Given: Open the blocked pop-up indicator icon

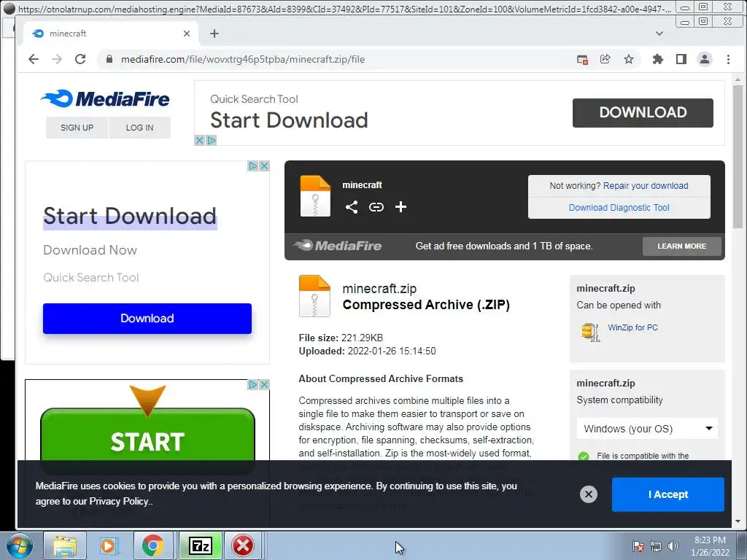Looking at the screenshot, I should point(582,60).
